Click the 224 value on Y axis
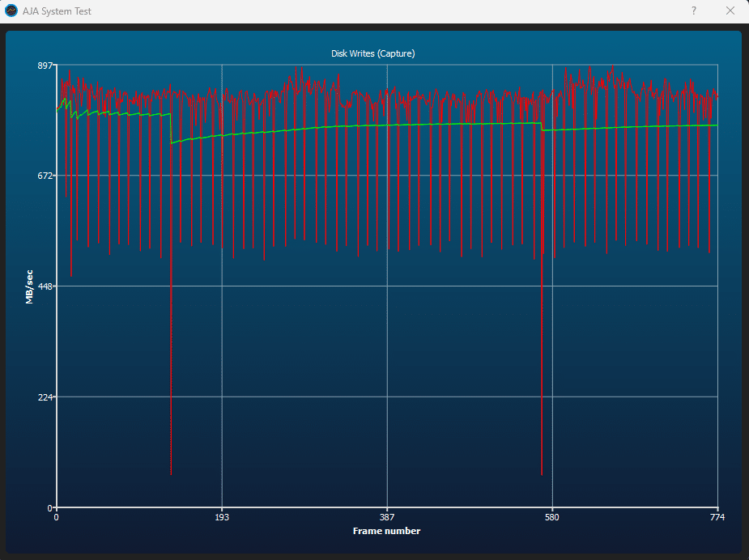The height and width of the screenshot is (560, 749). click(x=45, y=397)
